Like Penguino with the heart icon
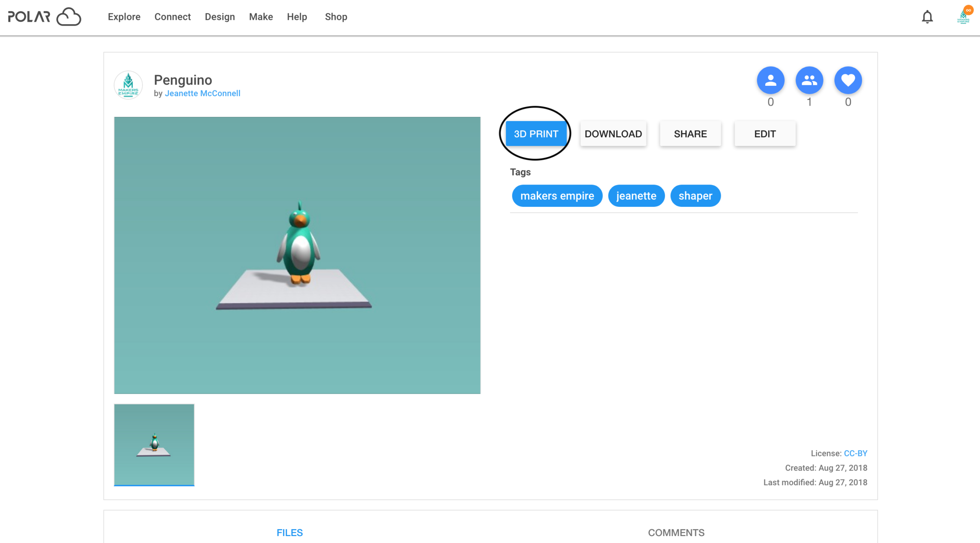The height and width of the screenshot is (543, 980). 848,80
